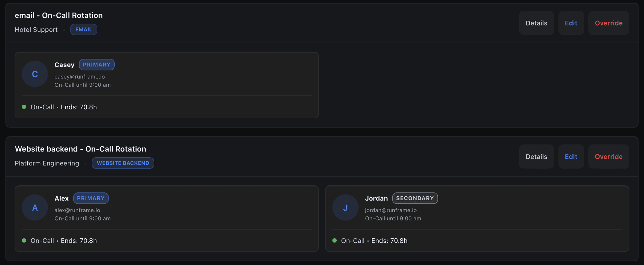Click Alex's avatar circle
The width and height of the screenshot is (644, 265).
point(35,208)
